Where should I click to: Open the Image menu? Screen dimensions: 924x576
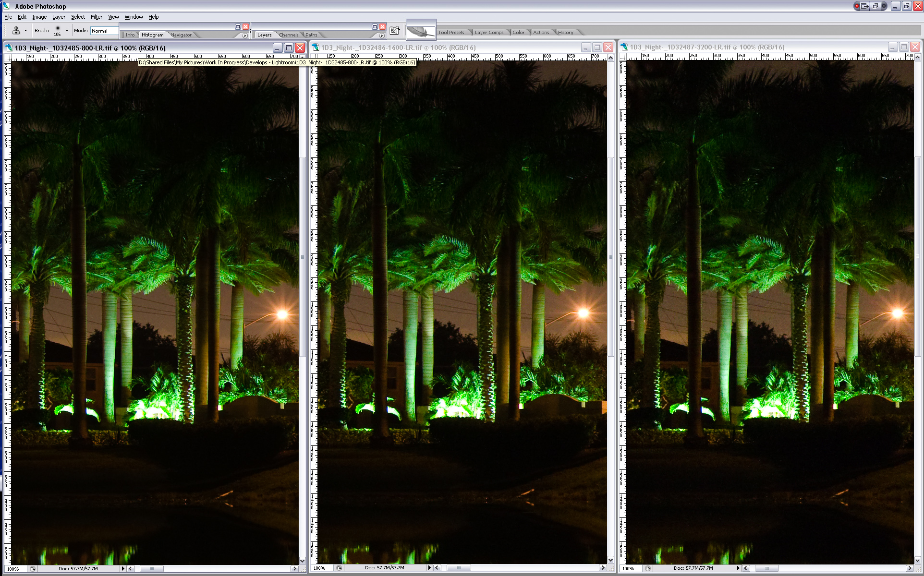point(39,17)
